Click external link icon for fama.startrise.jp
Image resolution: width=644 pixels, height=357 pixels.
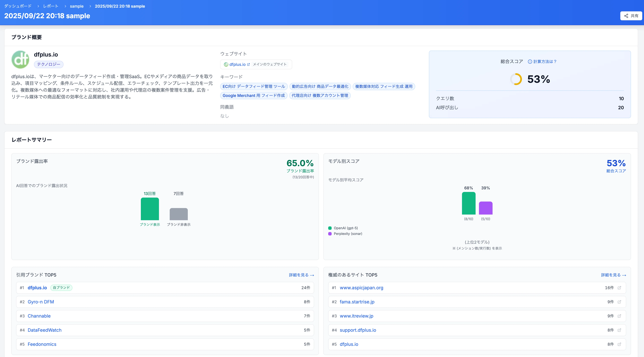point(619,302)
